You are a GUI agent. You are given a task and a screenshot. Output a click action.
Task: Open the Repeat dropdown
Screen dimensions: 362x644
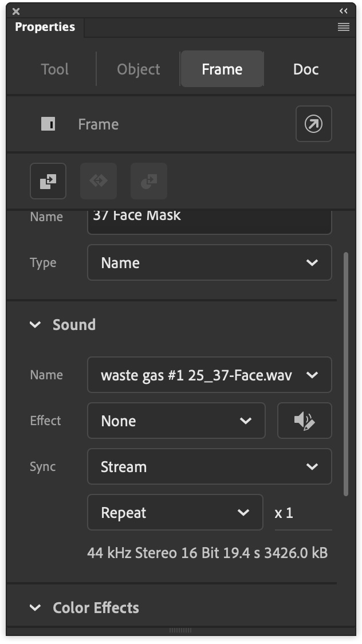175,512
